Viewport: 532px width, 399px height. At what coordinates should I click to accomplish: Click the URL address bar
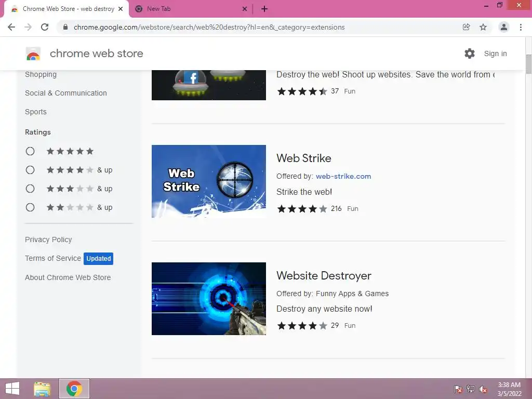(x=209, y=27)
